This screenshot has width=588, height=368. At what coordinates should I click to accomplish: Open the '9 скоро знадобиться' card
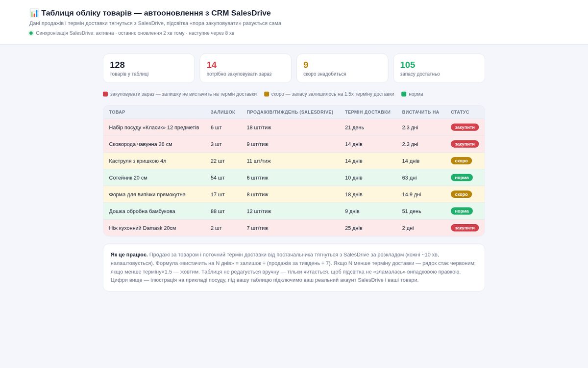pyautogui.click(x=343, y=68)
